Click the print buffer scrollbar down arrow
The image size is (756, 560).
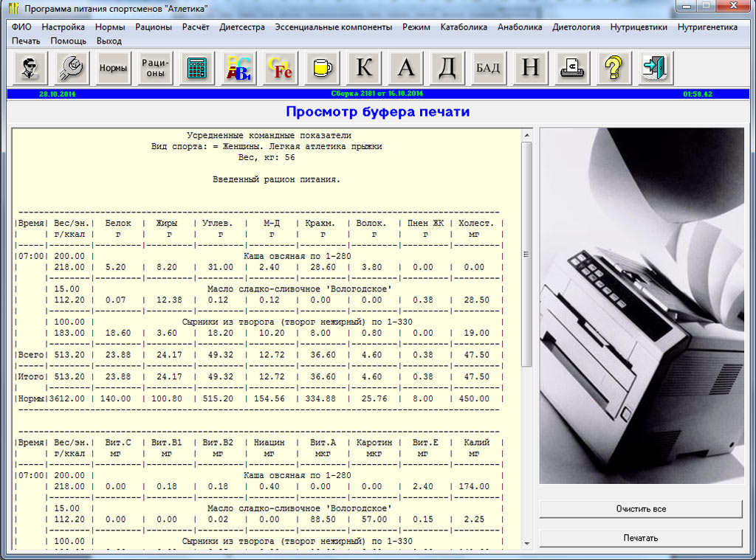coord(526,544)
